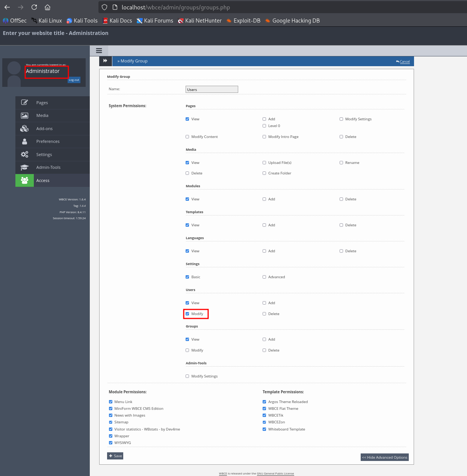This screenshot has width=467, height=476.
Task: Check Media Rename permission
Action: (341, 162)
